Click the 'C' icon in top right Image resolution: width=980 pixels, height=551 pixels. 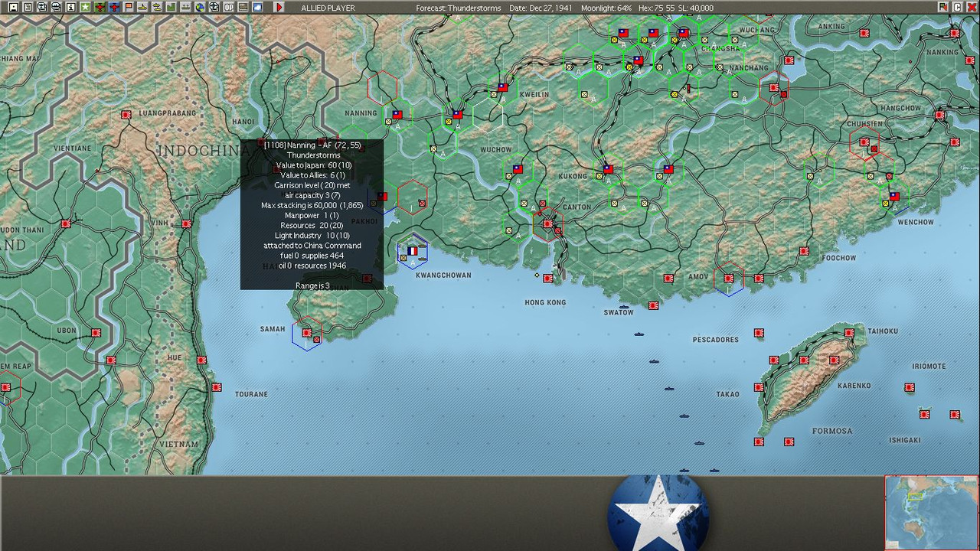pyautogui.click(x=958, y=7)
